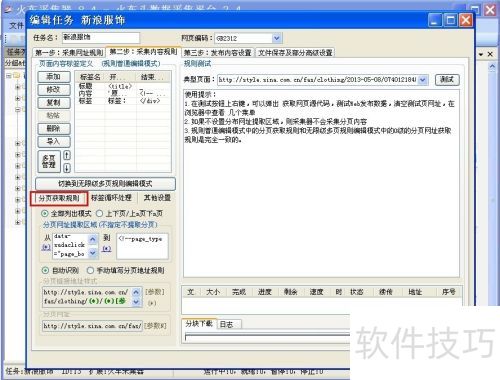The width and height of the screenshot is (500, 380).
Task: Click the scroll-up arrow of background window panel
Action: point(492,67)
